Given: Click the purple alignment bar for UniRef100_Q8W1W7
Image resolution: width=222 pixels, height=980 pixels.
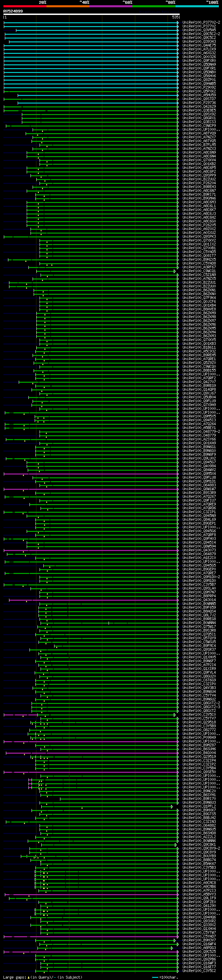Looking at the screenshot, I should [91, 489].
